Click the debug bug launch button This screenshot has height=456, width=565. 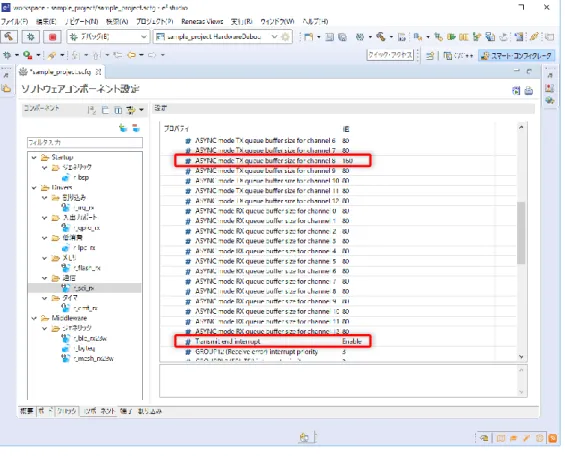[x=31, y=37]
